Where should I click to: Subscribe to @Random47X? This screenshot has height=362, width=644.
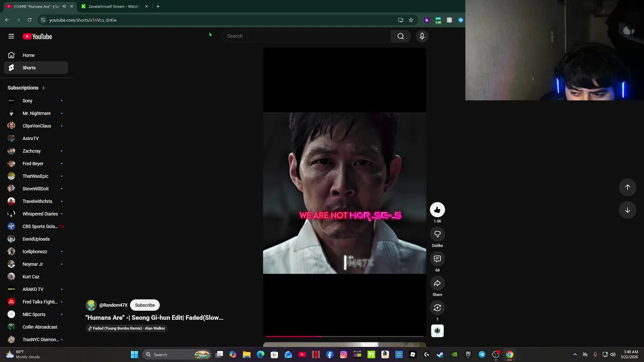coord(145,305)
